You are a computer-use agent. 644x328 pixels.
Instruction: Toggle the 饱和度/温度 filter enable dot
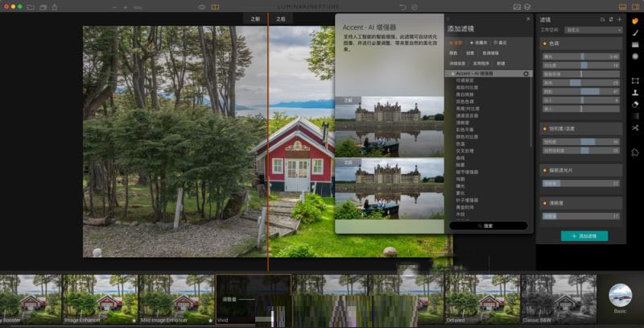pyautogui.click(x=545, y=127)
